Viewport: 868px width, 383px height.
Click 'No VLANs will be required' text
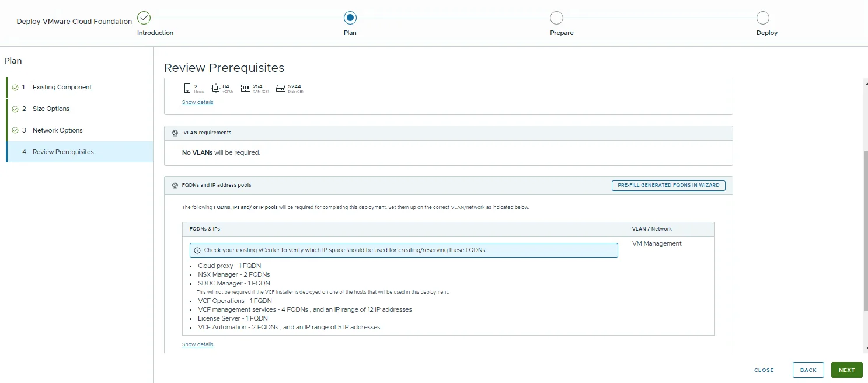point(221,152)
